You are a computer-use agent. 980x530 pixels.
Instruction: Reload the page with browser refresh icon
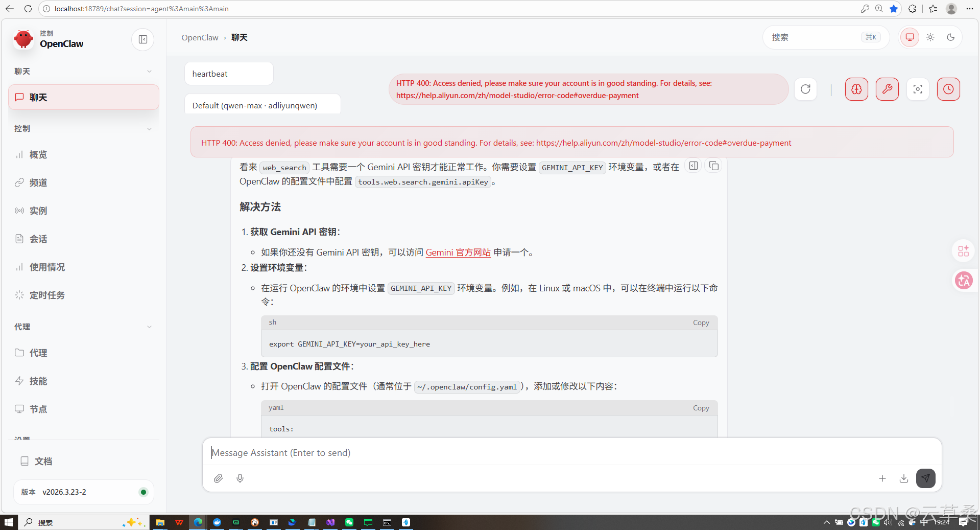pos(28,9)
